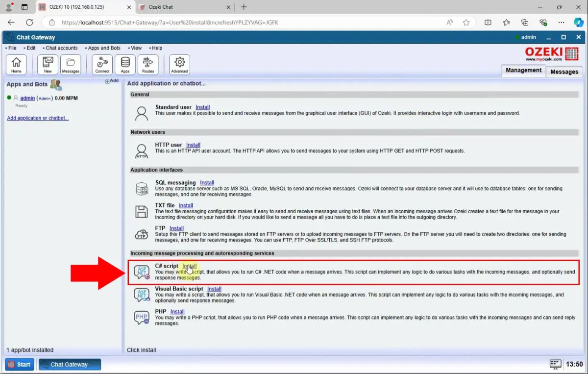This screenshot has width=588, height=374.
Task: Close the Ozeki Chat browser tab
Action: pos(228,7)
